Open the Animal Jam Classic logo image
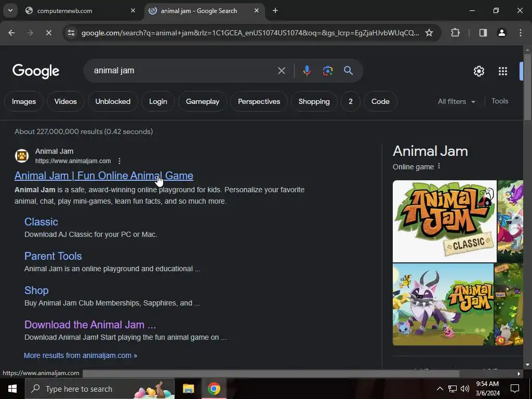532x399 pixels. [445, 221]
